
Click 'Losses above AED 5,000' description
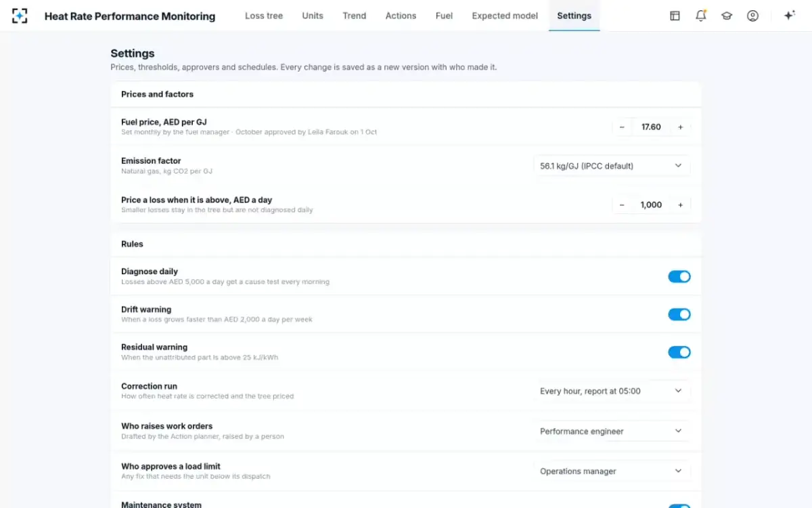coord(225,282)
